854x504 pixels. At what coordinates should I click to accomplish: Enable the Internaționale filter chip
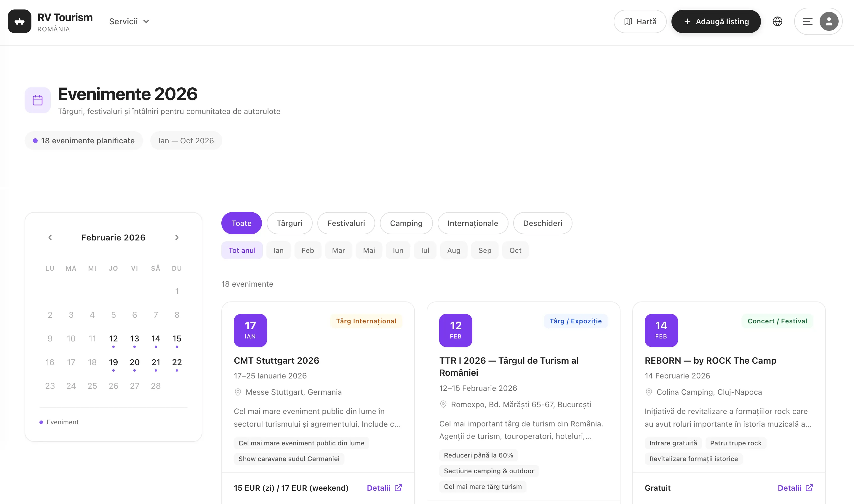click(x=472, y=223)
